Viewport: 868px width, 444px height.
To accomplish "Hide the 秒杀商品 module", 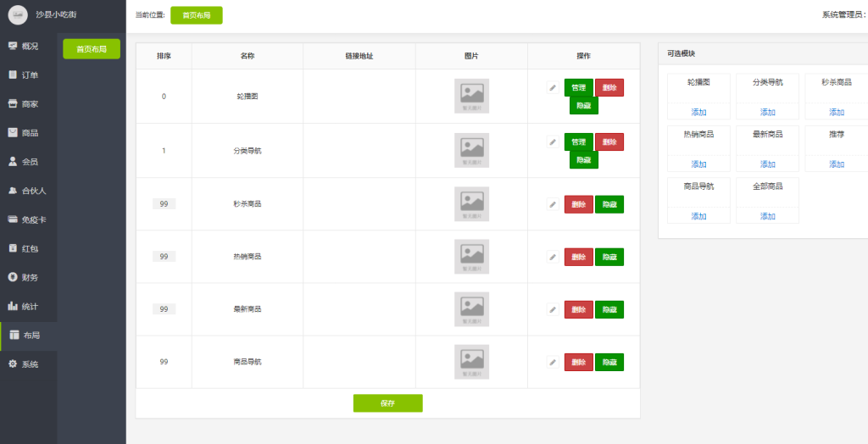I will (x=609, y=204).
